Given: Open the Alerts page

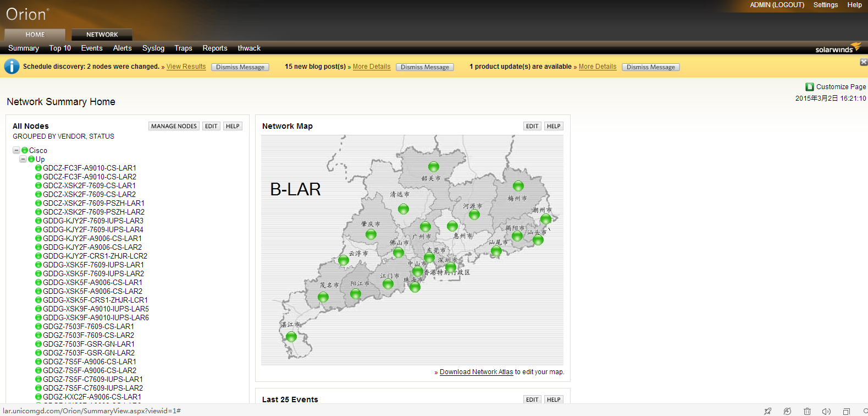Looking at the screenshot, I should point(122,48).
